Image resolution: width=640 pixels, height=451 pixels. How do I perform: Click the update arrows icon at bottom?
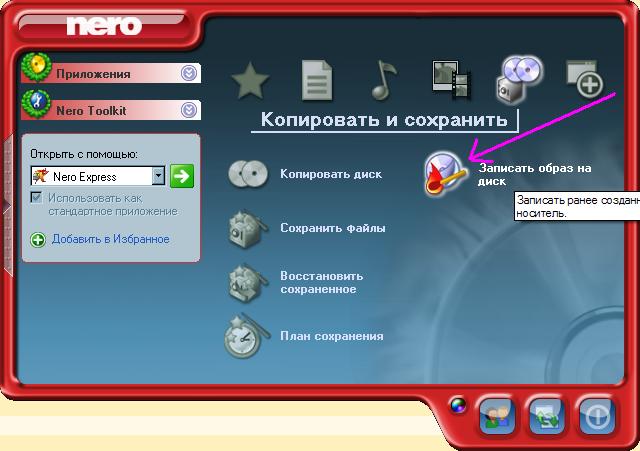coord(547,416)
